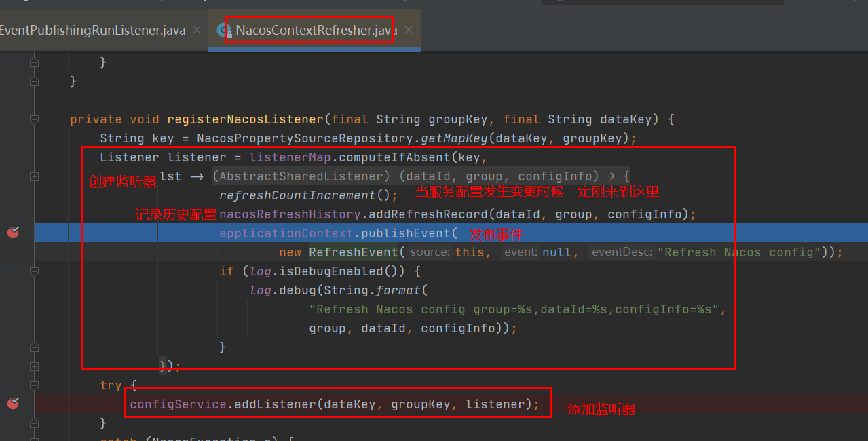868x441 pixels.
Task: Click the 'source:' parameter hint before 'this'
Action: click(x=430, y=252)
